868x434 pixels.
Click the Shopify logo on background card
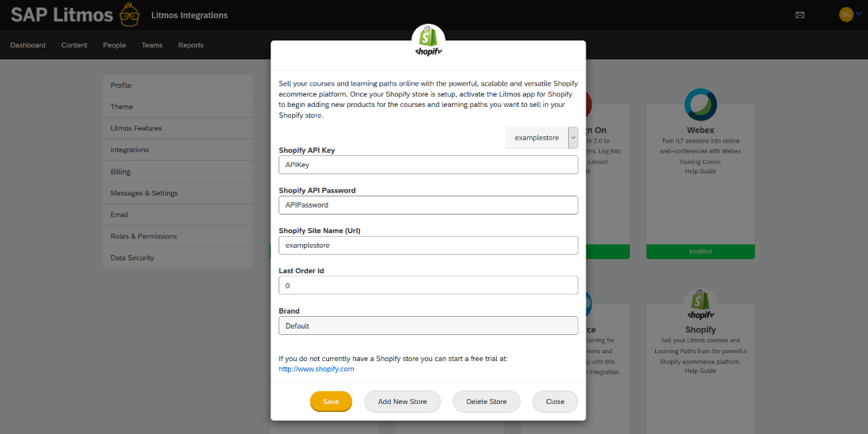(700, 304)
